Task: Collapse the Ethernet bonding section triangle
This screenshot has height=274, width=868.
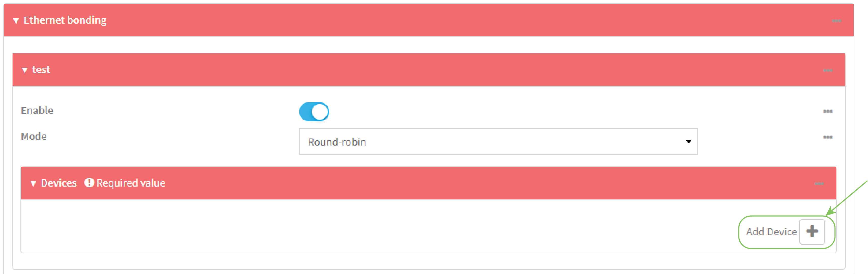Action: pyautogui.click(x=16, y=21)
